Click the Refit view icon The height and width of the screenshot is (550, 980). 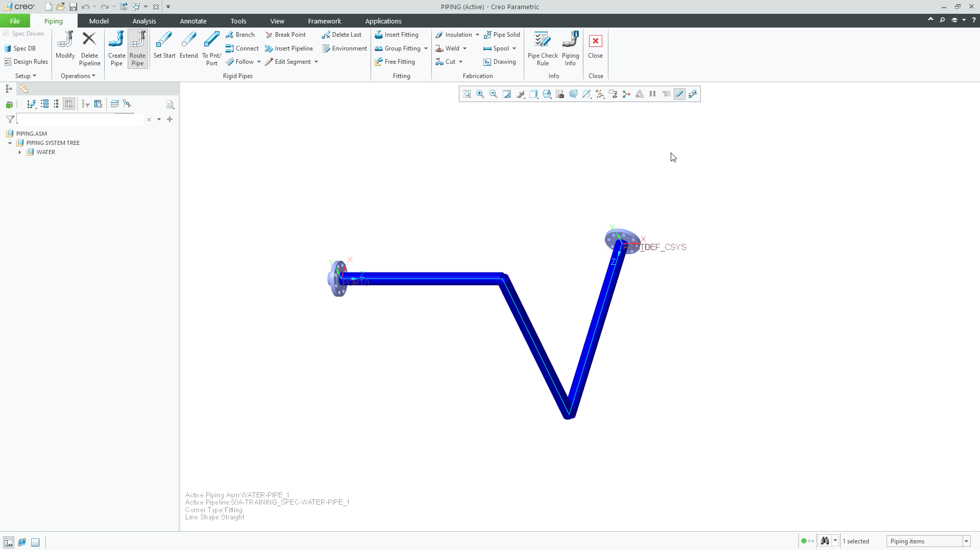(x=467, y=94)
